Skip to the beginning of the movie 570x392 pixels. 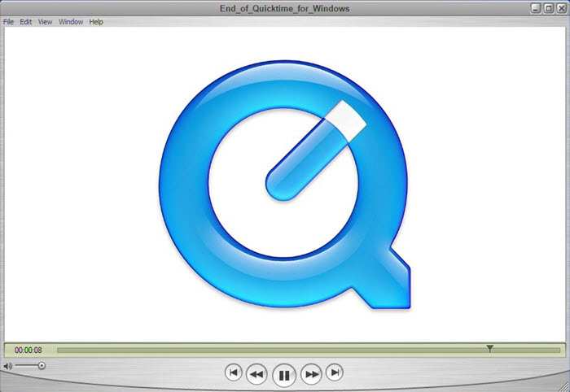click(x=234, y=372)
